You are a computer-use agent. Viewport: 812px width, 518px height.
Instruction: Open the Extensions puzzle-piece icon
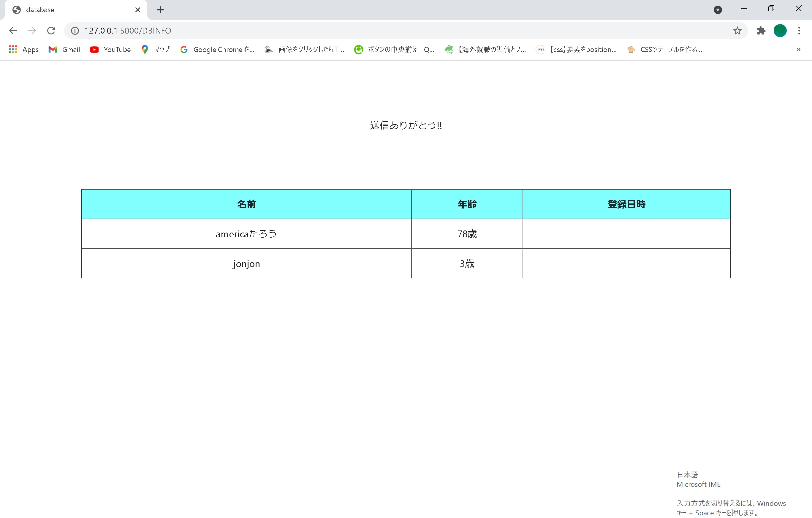pyautogui.click(x=761, y=30)
